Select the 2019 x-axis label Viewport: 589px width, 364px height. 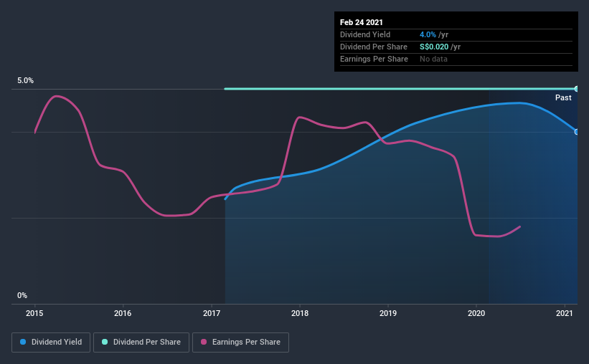pyautogui.click(x=388, y=313)
